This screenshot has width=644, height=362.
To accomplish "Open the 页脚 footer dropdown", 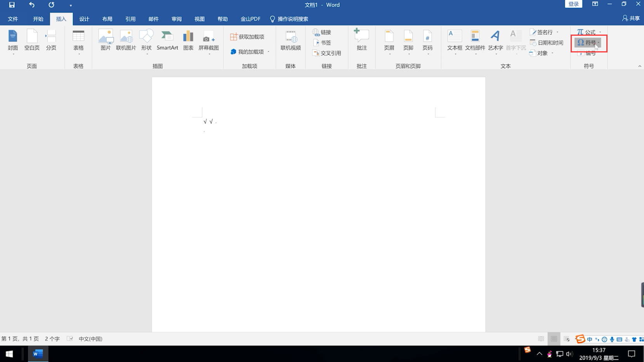I will (408, 41).
